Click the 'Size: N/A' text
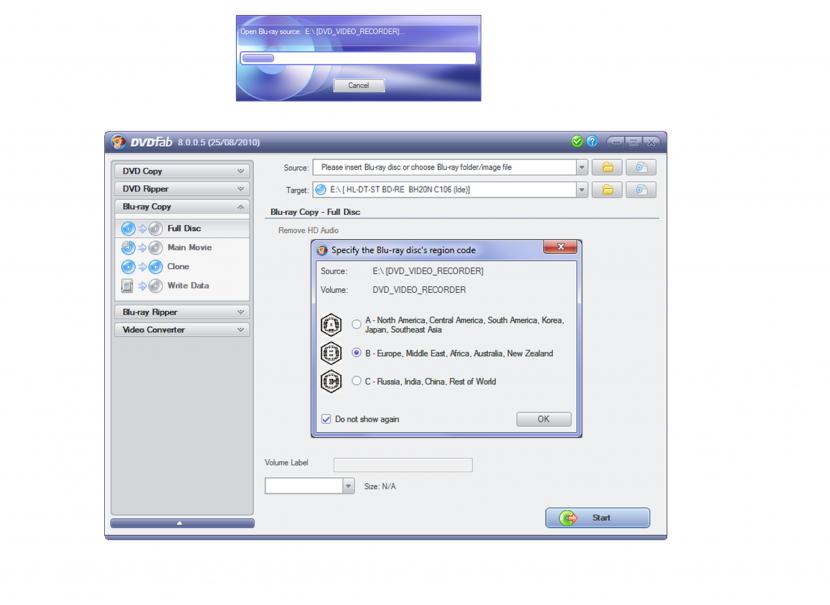 pyautogui.click(x=380, y=486)
